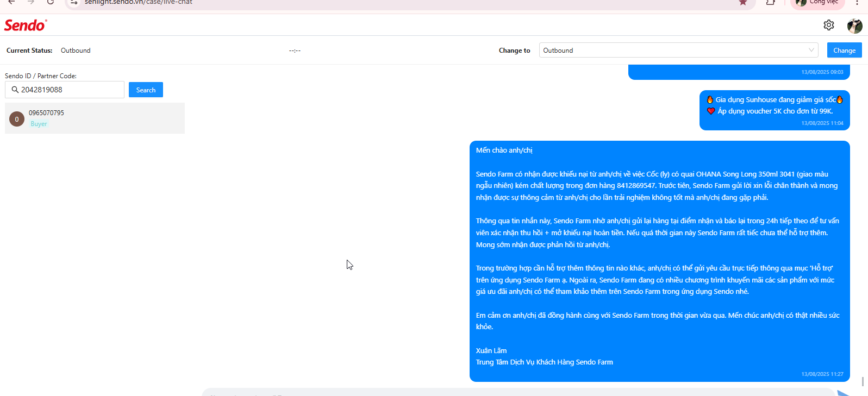868x396 pixels.
Task: Click the Sendo logo
Action: tap(26, 26)
